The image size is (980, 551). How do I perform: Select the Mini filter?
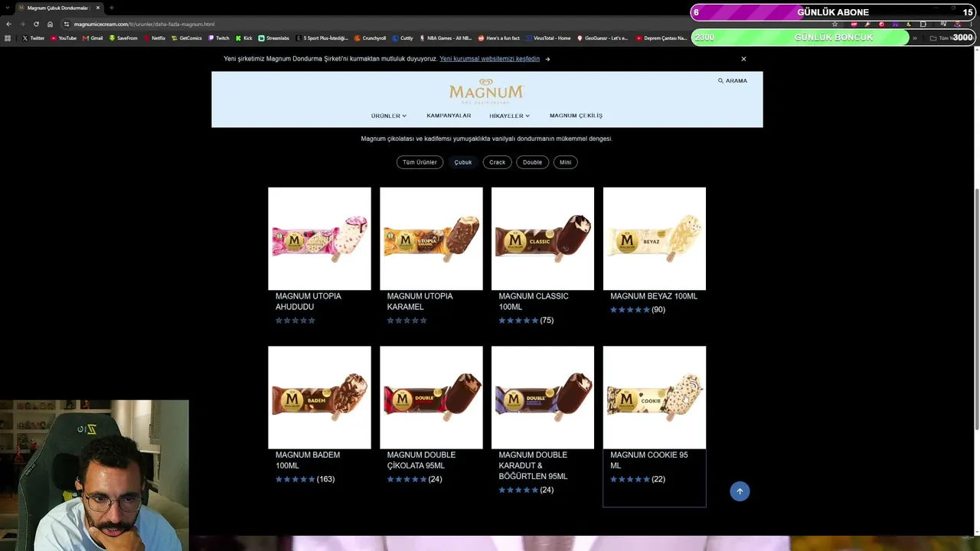[x=565, y=162]
